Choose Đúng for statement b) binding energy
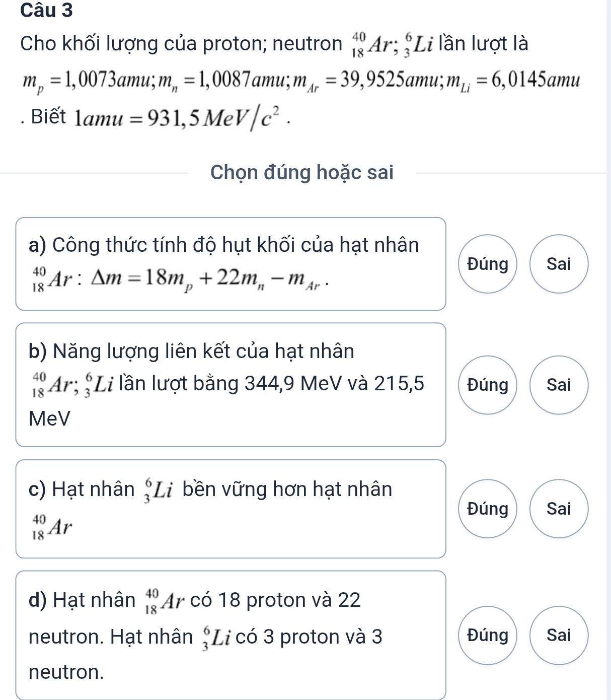 tap(488, 385)
